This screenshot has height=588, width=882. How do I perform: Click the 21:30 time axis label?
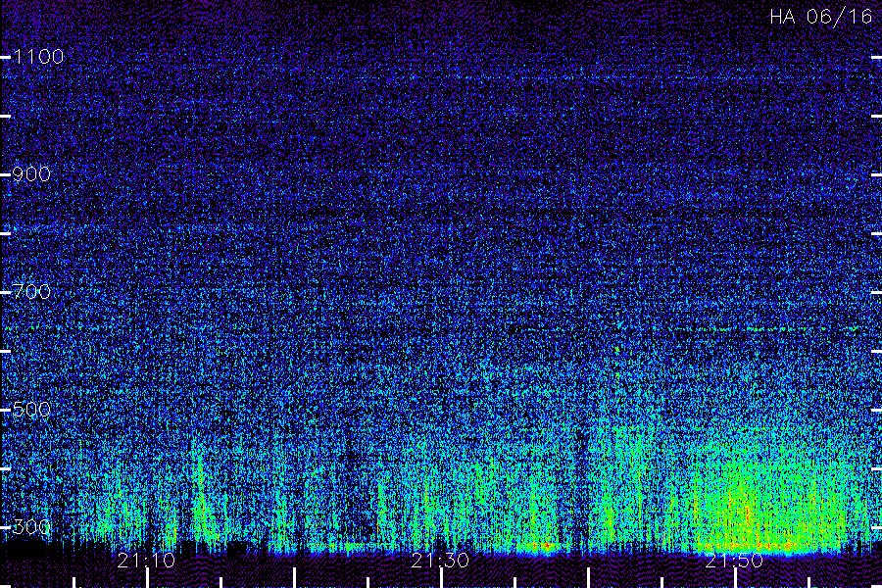click(440, 561)
